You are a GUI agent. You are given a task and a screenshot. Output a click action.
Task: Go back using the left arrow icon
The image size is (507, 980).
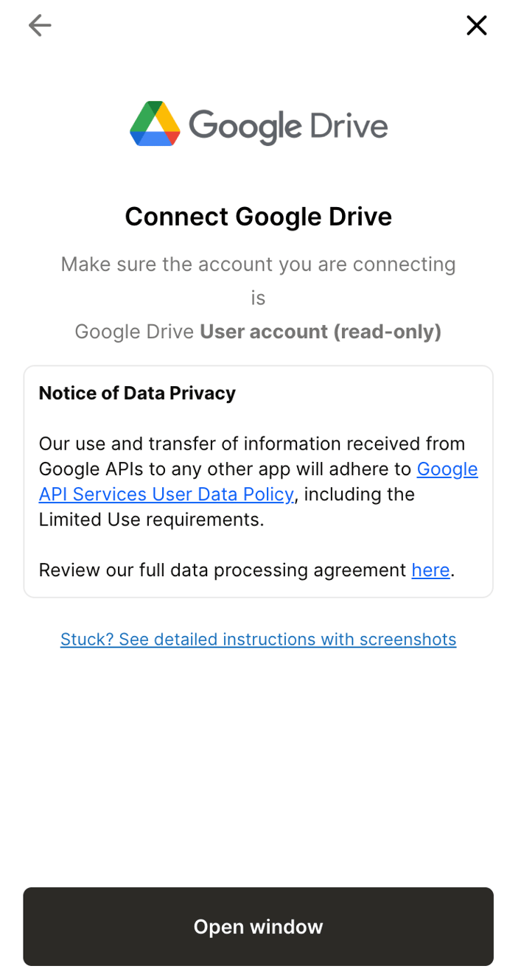pyautogui.click(x=40, y=26)
